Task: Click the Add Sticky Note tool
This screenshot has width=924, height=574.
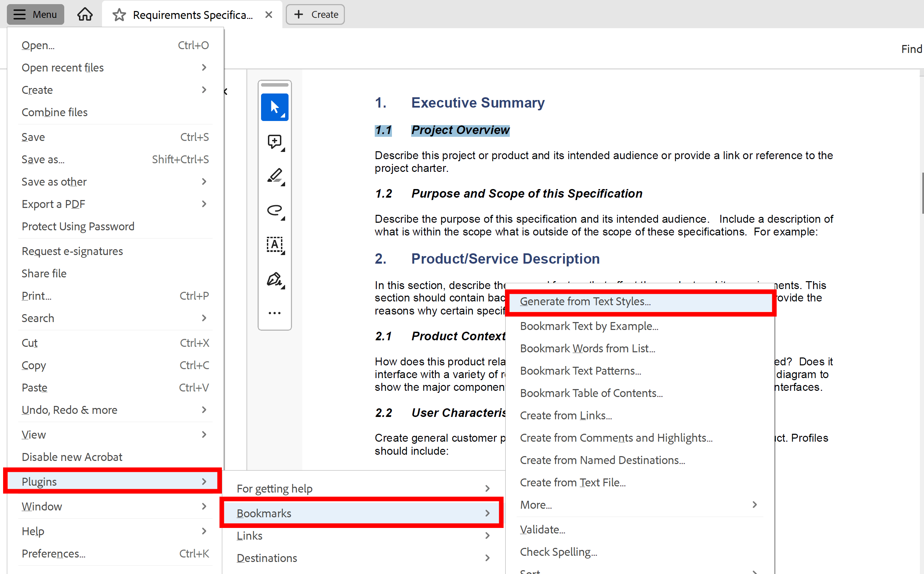Action: [274, 141]
